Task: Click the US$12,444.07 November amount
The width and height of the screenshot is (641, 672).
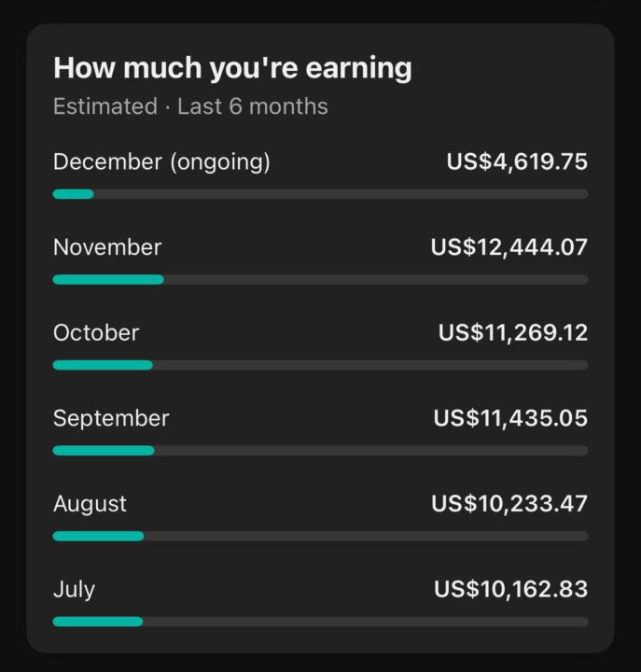Action: pos(509,247)
